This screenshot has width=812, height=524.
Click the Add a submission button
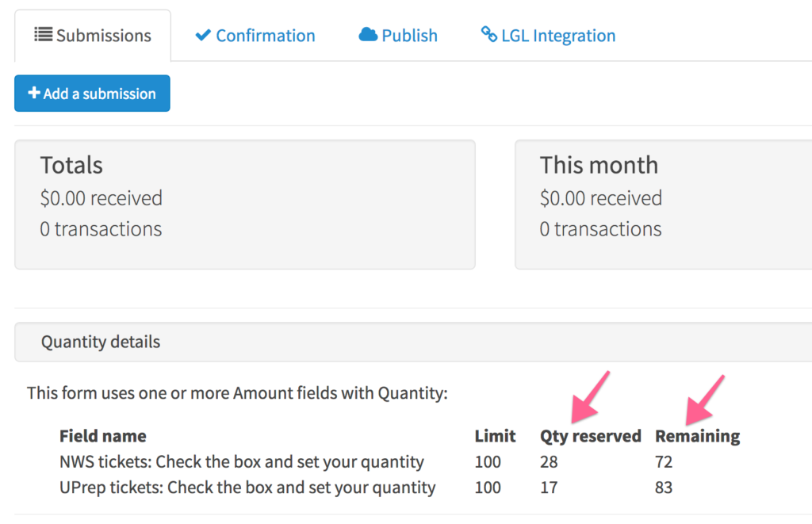92,94
